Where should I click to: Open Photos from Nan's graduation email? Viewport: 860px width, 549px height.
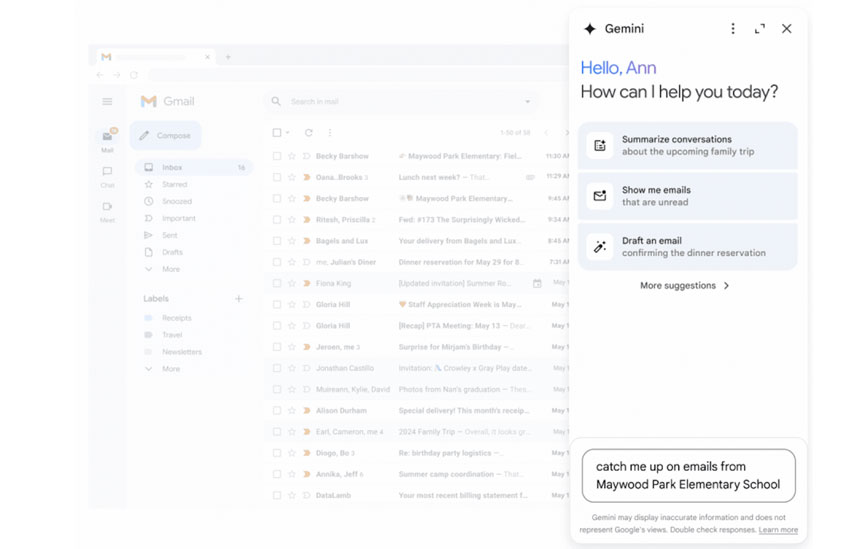click(417, 389)
